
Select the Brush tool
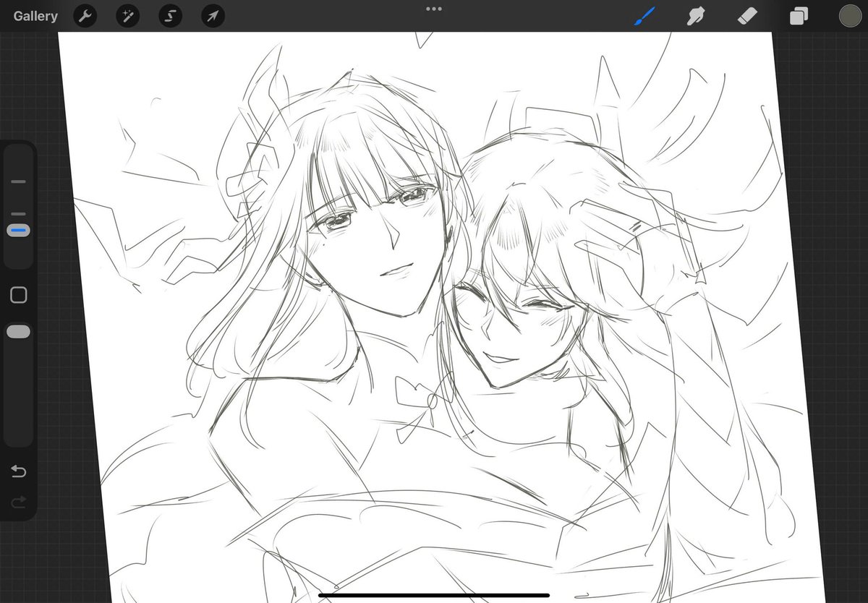[644, 16]
